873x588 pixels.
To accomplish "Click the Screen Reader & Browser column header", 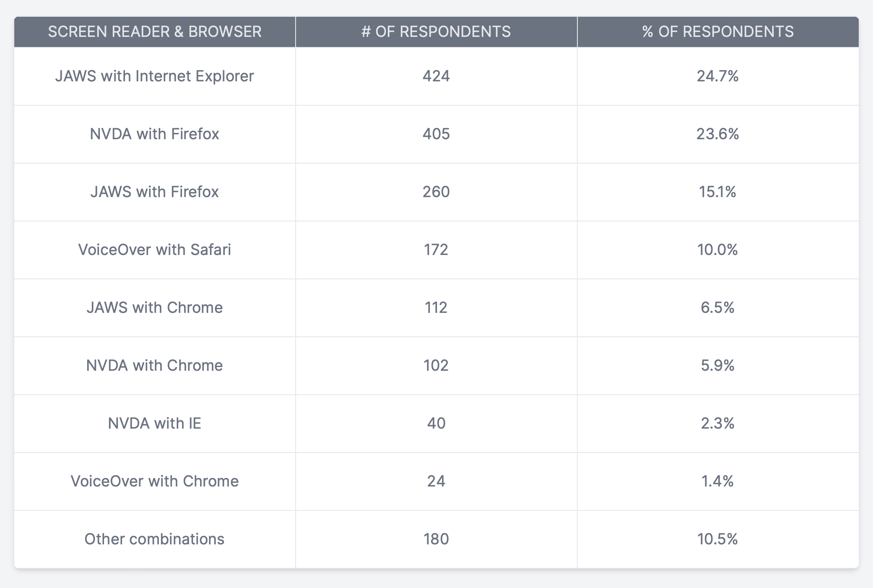I will point(155,32).
